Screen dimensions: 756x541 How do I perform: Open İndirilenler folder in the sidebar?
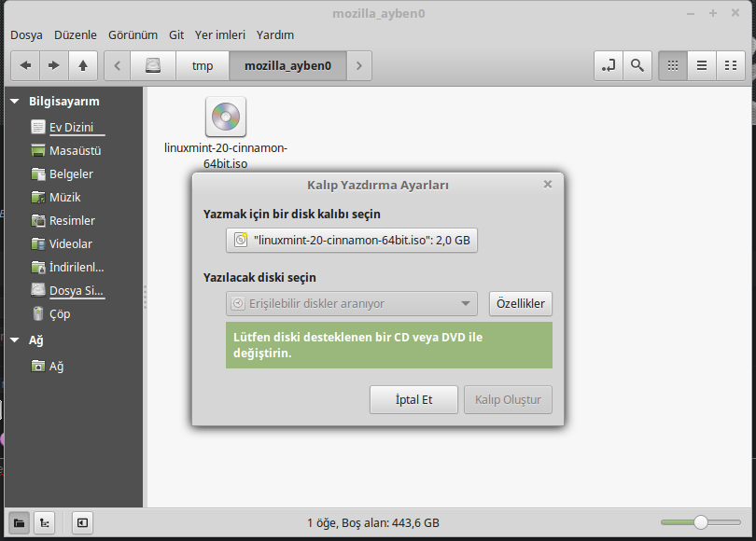(67, 268)
